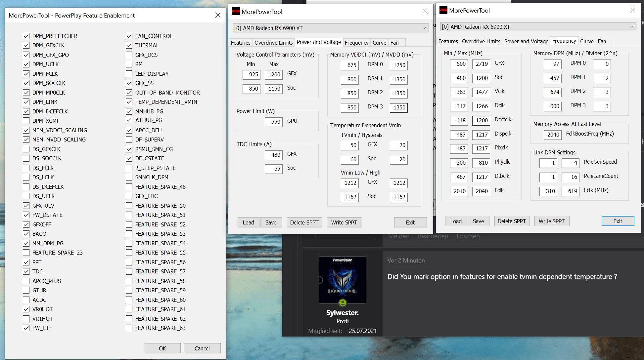Enable the ACDC checkbox
The image size is (644, 360).
point(26,300)
